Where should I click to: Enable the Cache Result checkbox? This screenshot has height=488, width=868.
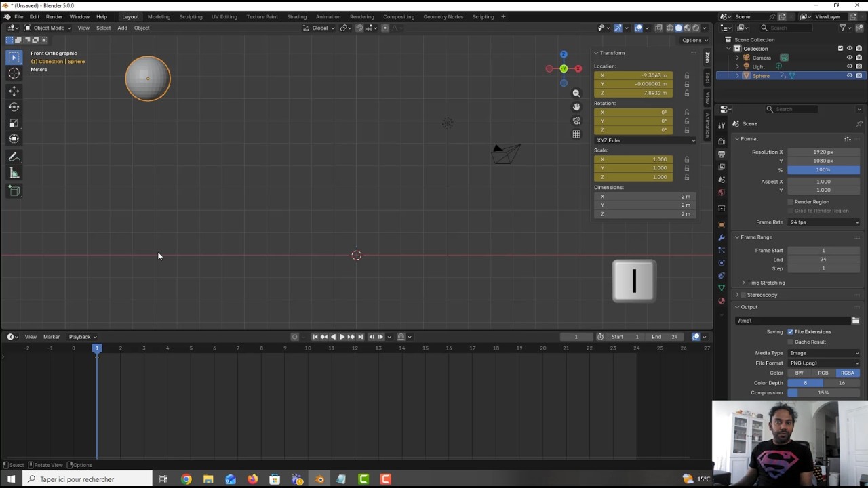point(791,342)
